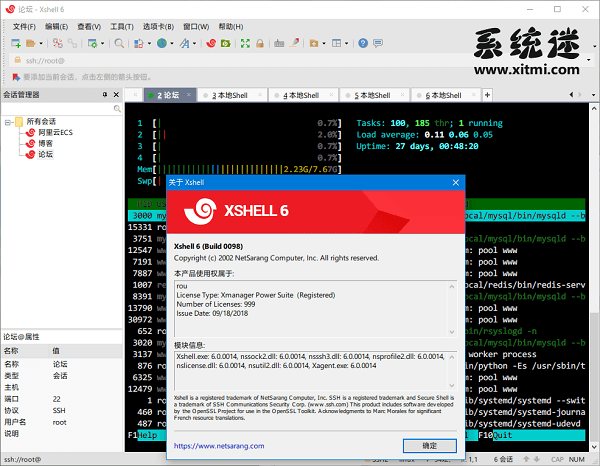Screen dimensions: 600x466
Task: Select the 论坛 session in tree
Action: [46, 154]
